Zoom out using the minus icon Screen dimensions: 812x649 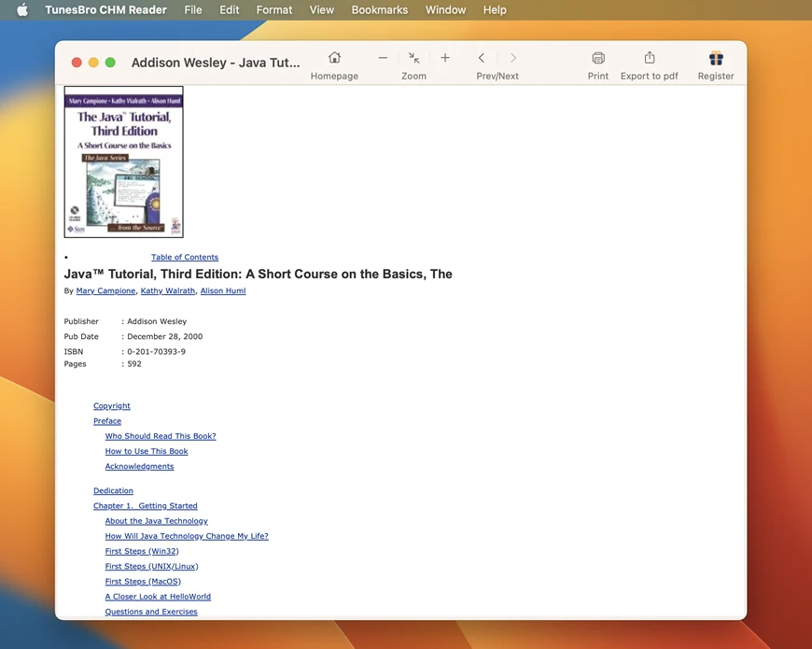click(x=383, y=58)
